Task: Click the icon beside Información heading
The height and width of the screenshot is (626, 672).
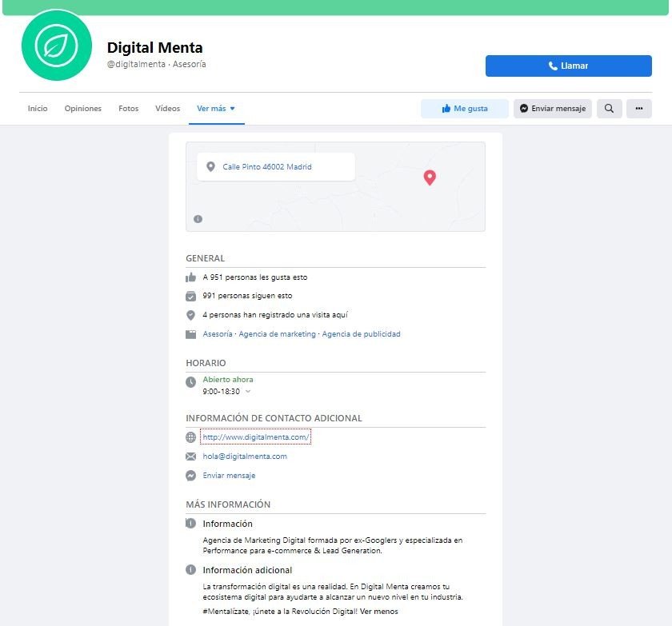Action: click(190, 523)
